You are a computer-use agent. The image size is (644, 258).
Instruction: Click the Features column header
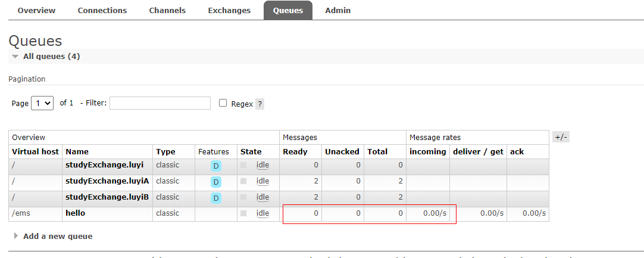click(x=213, y=151)
